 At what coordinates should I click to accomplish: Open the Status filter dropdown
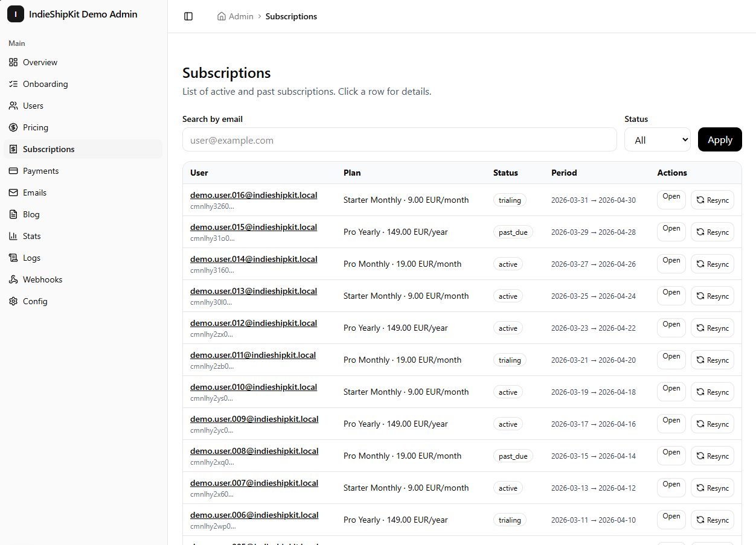point(658,139)
